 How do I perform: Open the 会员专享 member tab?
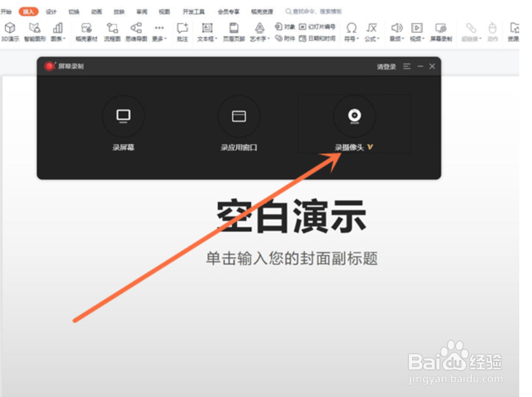click(228, 11)
